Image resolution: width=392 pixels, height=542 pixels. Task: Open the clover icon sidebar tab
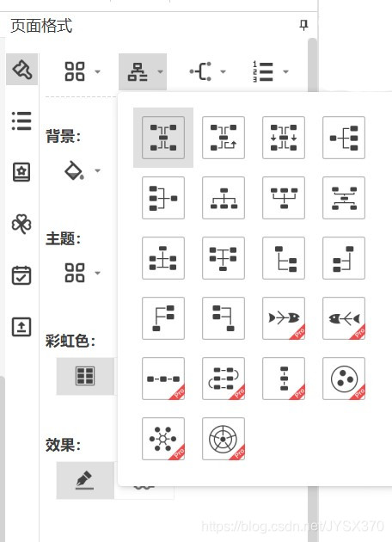click(x=21, y=224)
